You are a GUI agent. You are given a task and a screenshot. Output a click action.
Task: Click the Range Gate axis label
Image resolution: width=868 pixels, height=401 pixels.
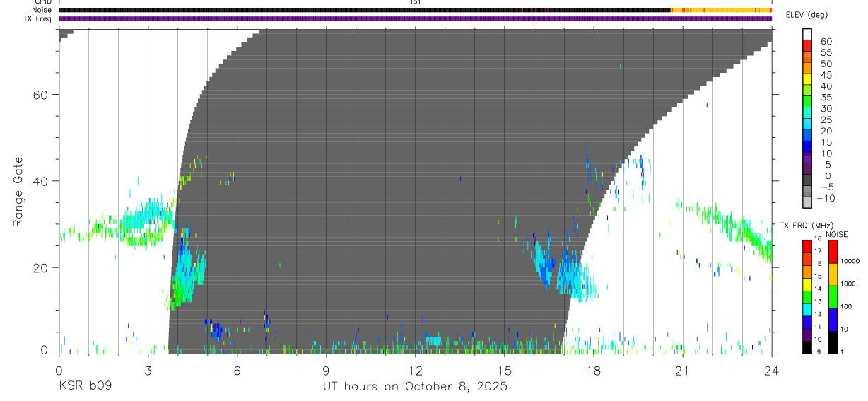[x=19, y=191]
